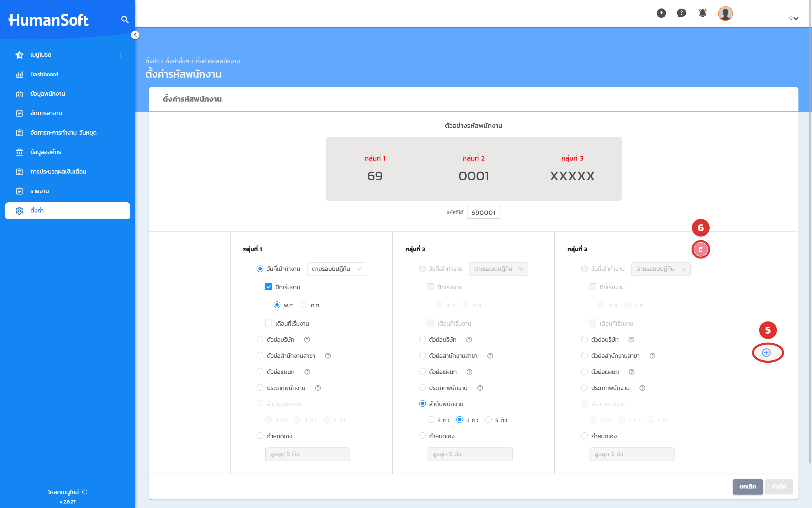
Task: Open รายงาน menu item
Action: tap(67, 191)
